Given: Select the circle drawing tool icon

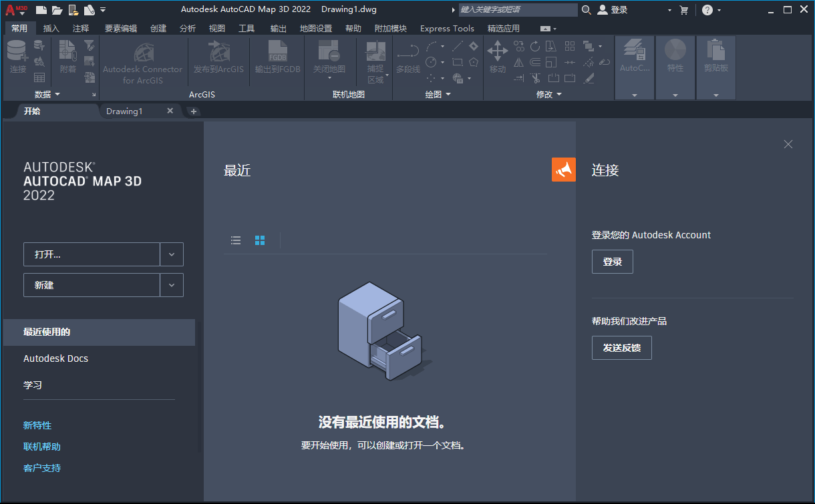Looking at the screenshot, I should pyautogui.click(x=432, y=62).
